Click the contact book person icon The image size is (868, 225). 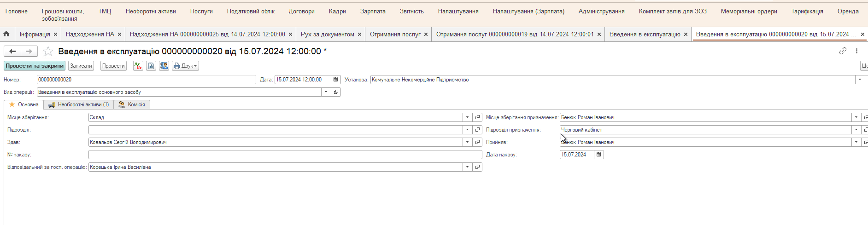(164, 66)
